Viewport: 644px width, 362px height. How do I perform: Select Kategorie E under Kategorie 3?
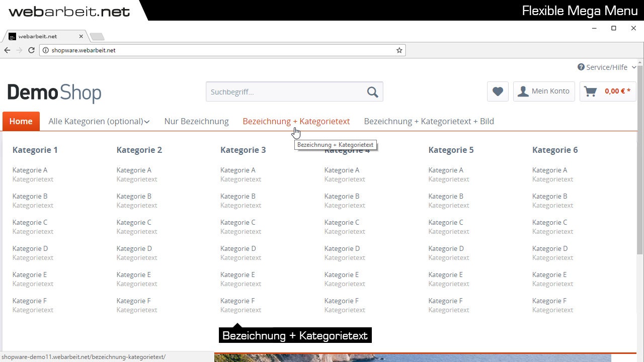(237, 275)
